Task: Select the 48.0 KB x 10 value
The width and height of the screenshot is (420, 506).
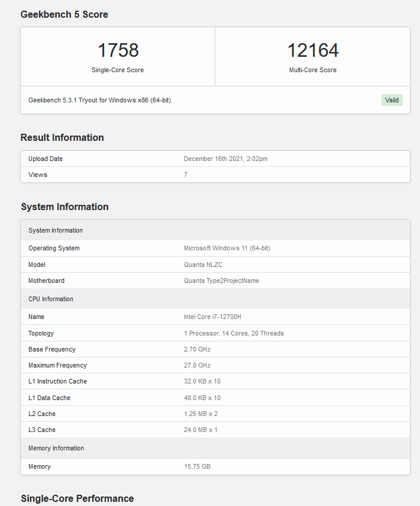Action: click(x=202, y=398)
